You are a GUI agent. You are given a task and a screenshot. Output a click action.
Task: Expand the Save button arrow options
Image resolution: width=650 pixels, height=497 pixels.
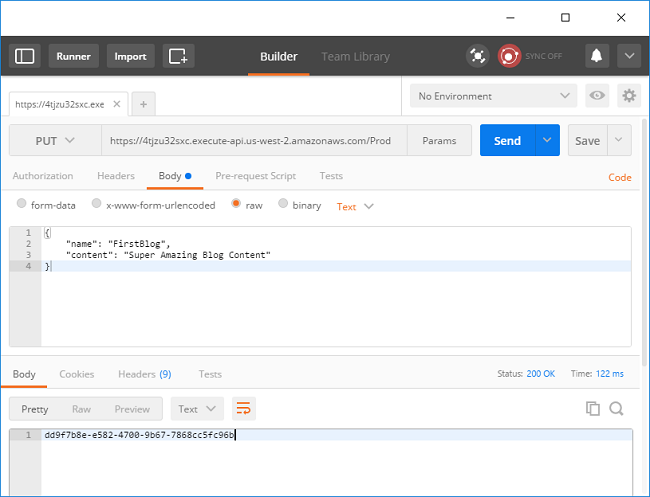[619, 140]
